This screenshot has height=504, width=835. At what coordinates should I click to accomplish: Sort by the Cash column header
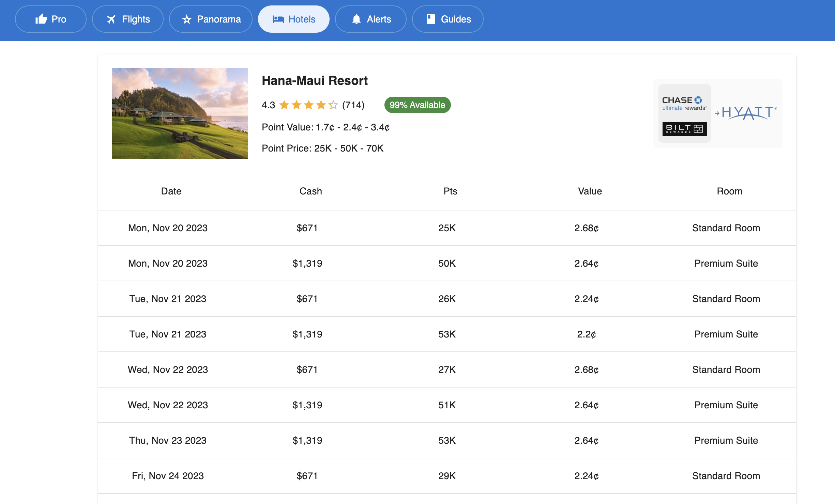(310, 191)
